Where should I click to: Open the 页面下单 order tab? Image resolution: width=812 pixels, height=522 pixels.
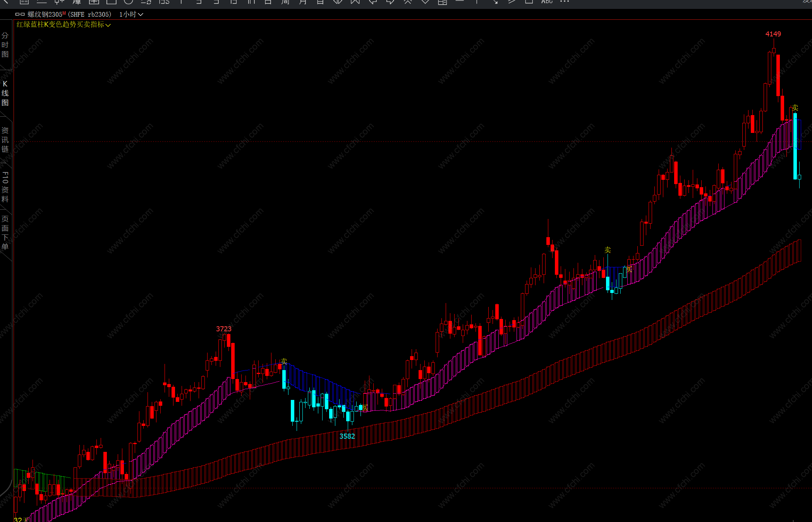tap(5, 233)
